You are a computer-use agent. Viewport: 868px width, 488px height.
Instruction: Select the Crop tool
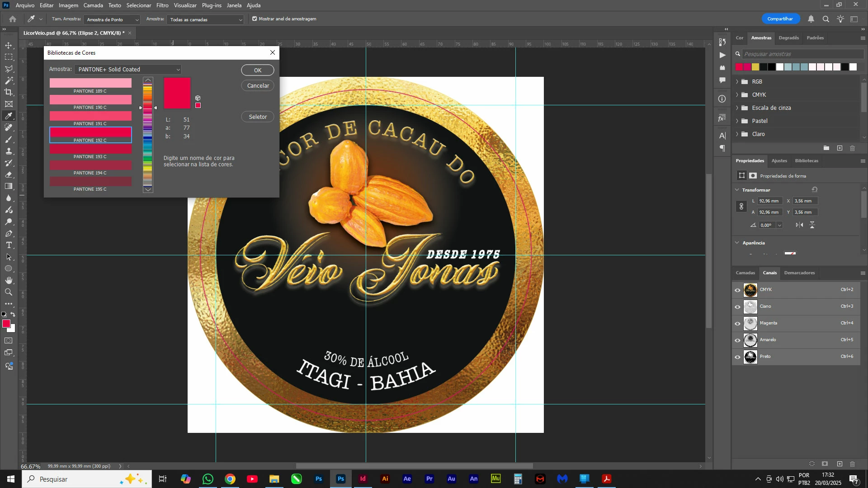[9, 92]
